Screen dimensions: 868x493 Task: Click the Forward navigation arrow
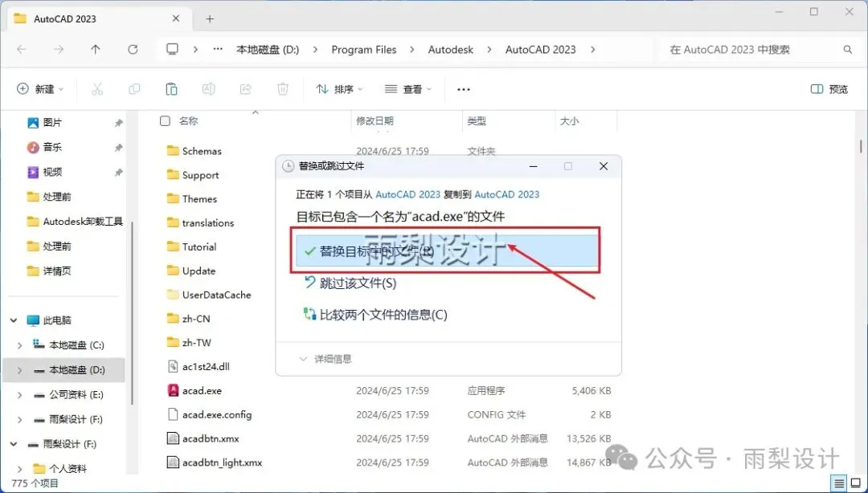pos(59,49)
